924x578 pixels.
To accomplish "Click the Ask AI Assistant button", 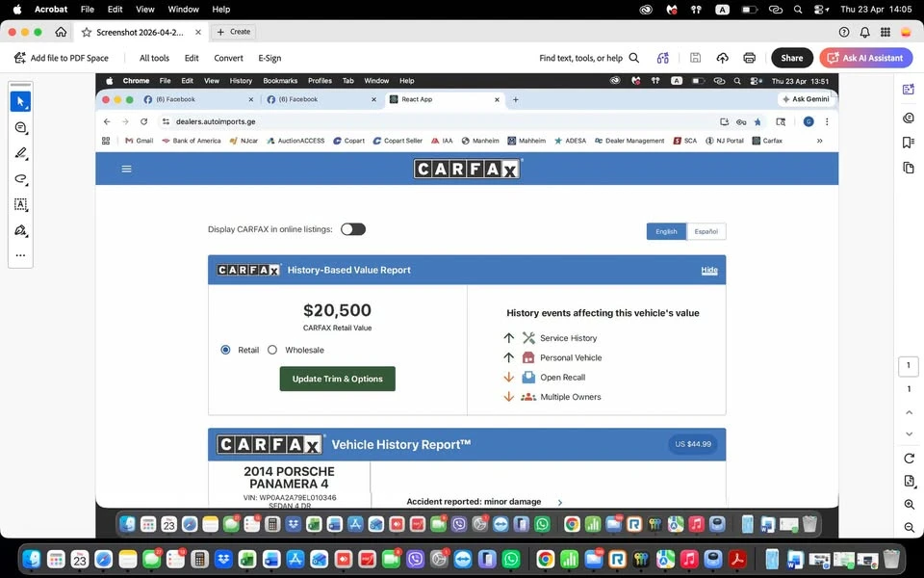I will tap(865, 58).
